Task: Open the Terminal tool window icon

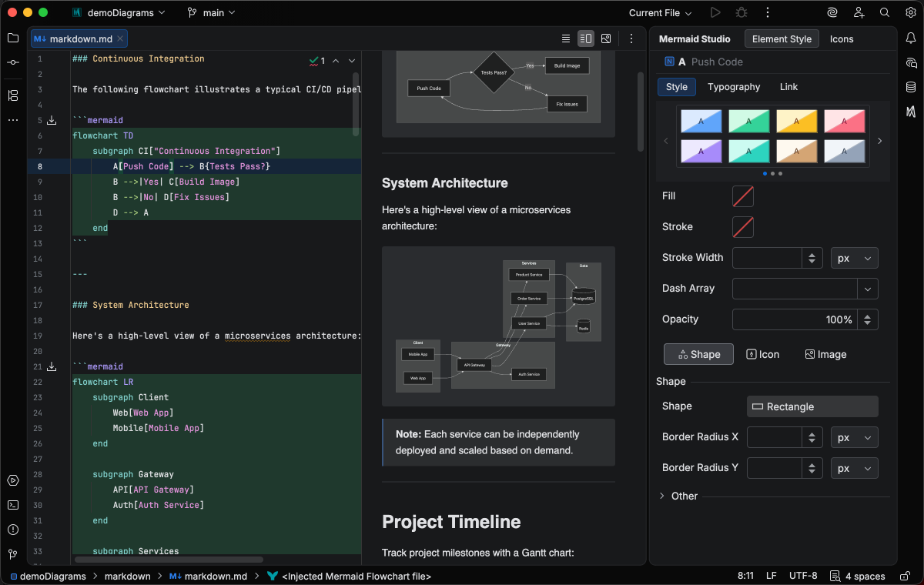Action: click(x=13, y=505)
